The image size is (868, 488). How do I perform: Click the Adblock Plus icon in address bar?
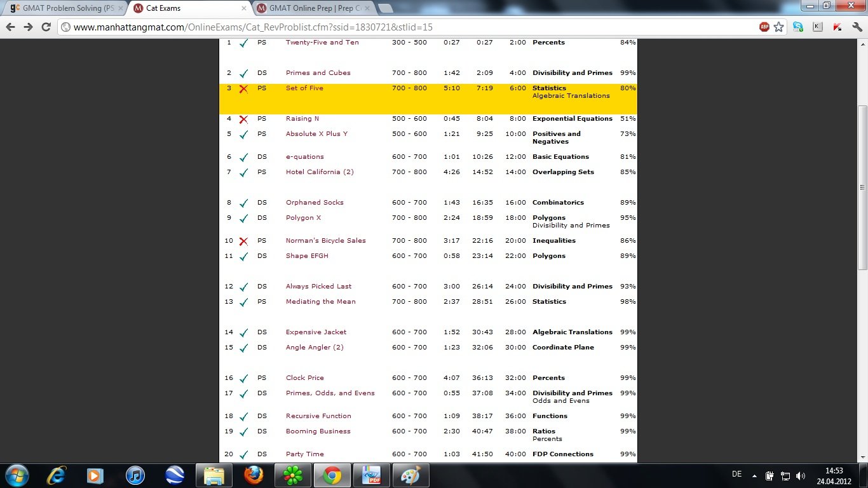tap(764, 27)
